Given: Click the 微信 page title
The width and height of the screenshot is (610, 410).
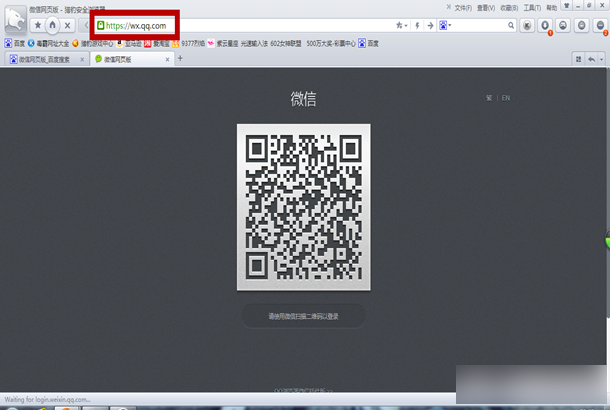Looking at the screenshot, I should (x=303, y=99).
